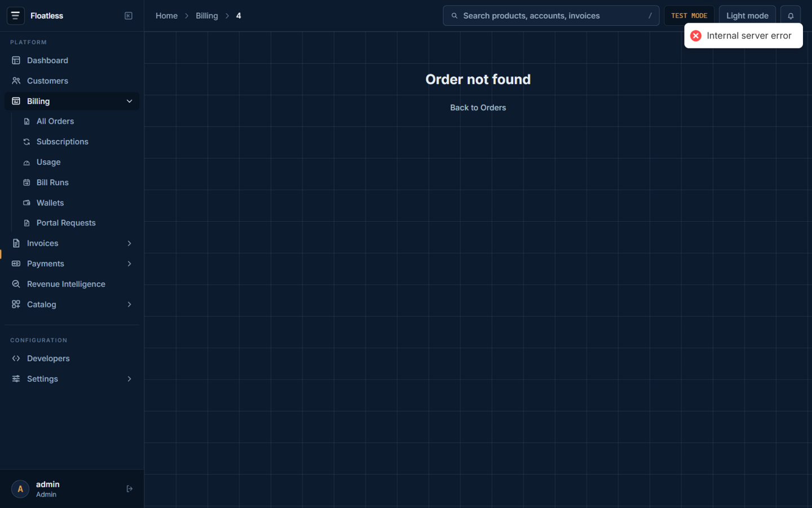Click the Billing icon in sidebar

pyautogui.click(x=16, y=101)
